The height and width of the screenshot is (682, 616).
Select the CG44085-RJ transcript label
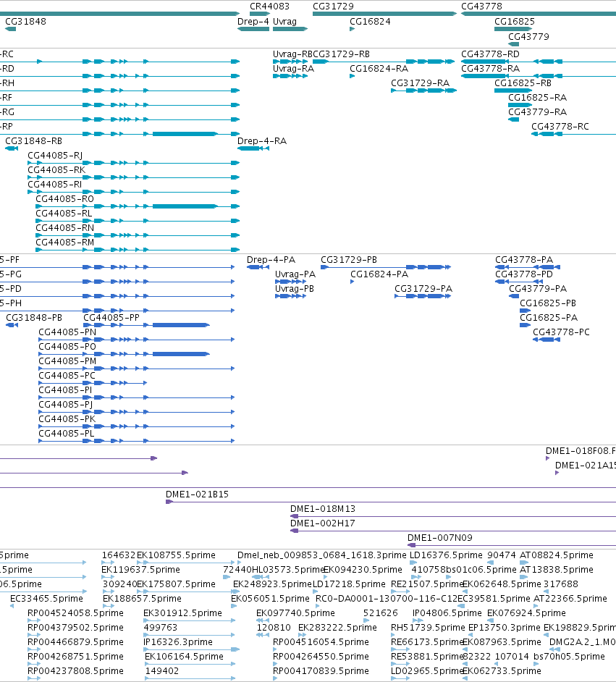tap(55, 155)
